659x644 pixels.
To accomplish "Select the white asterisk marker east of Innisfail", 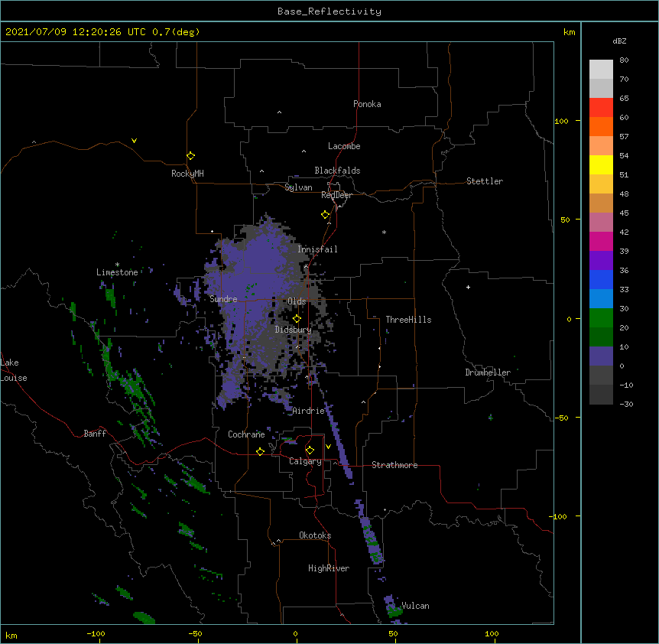I will (384, 232).
